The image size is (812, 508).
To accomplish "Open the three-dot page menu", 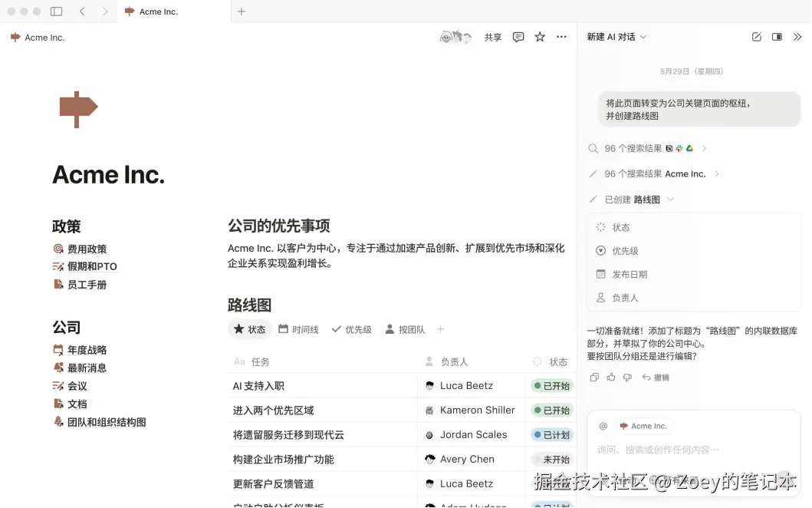I will coord(561,37).
